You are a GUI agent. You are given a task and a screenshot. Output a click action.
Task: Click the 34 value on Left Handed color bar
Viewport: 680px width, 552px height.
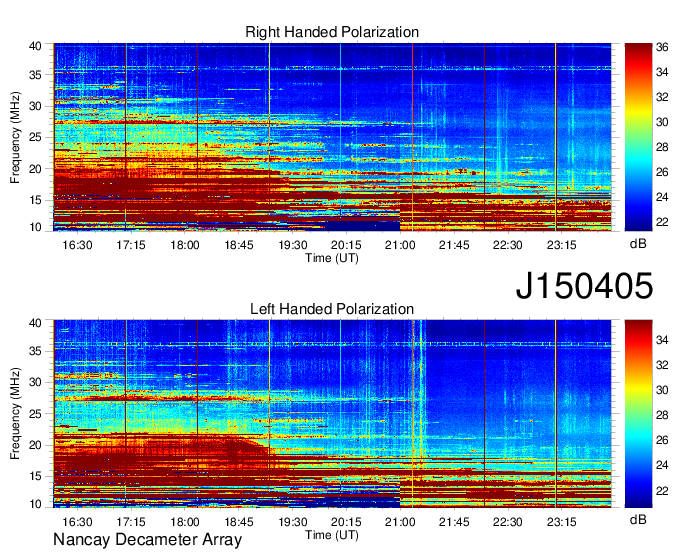[662, 340]
